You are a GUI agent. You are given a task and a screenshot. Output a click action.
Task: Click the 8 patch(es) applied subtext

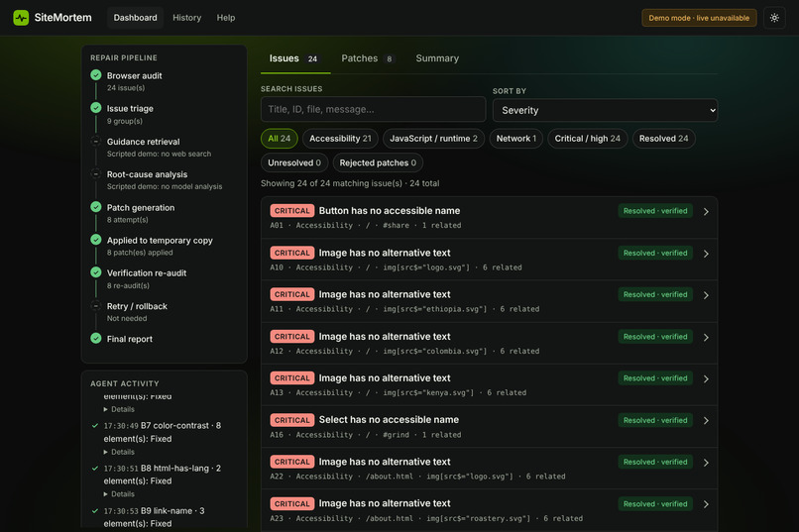140,253
